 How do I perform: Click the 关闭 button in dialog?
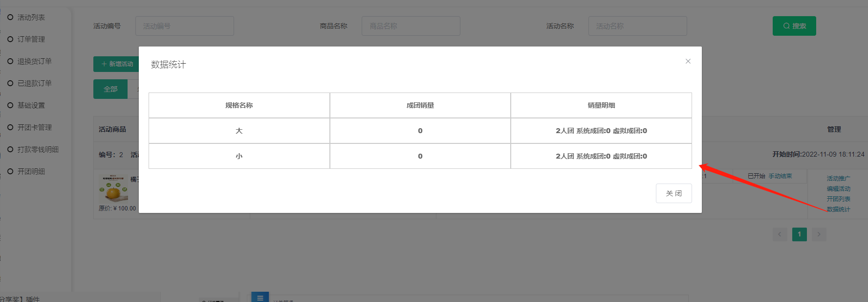click(x=673, y=193)
